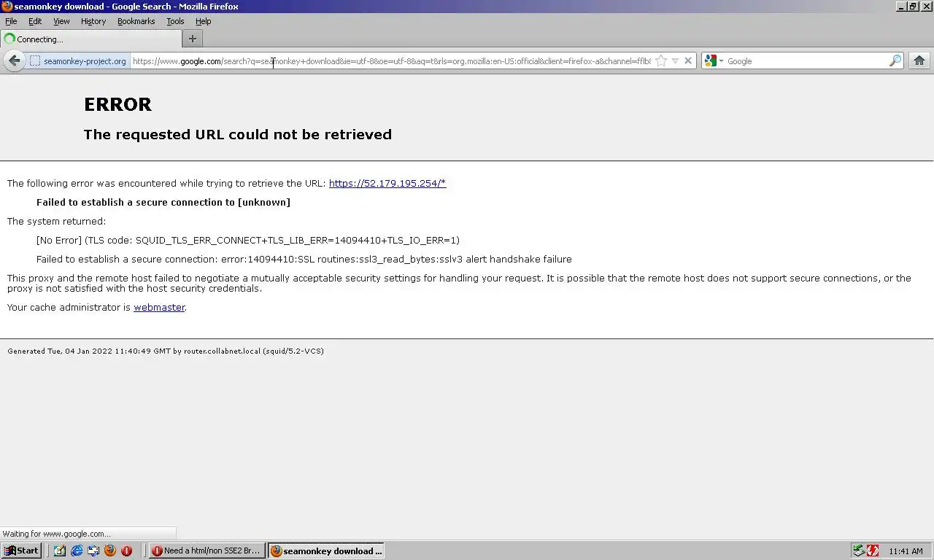Launch Firefox from quick launch
This screenshot has height=560, width=934.
coord(110,551)
